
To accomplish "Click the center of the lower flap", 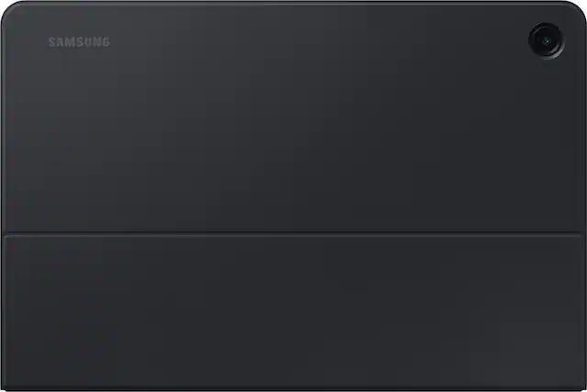I will coord(292,313).
